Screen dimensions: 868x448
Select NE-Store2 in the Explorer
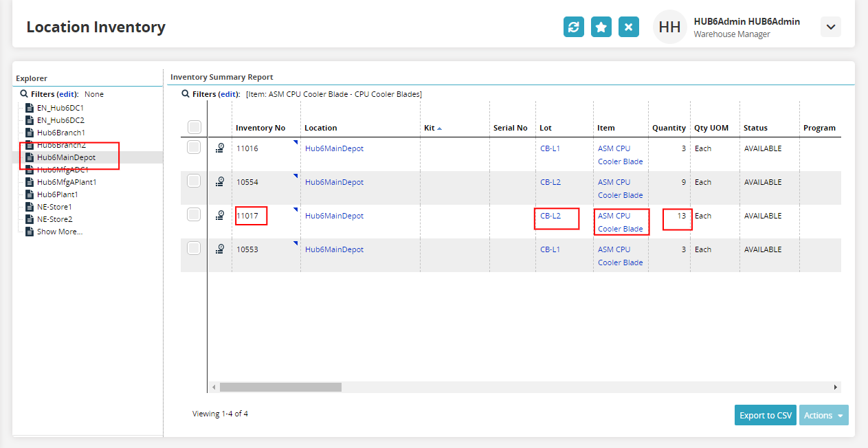point(54,219)
